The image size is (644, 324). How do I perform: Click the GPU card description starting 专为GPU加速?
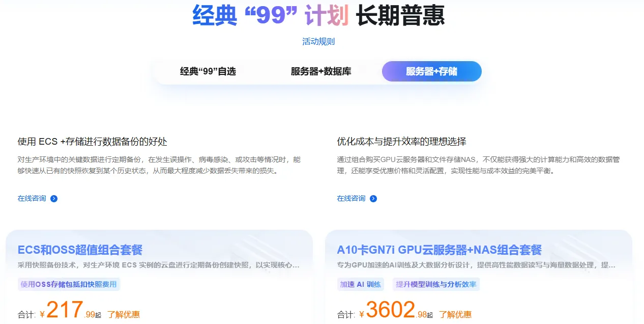click(x=476, y=265)
